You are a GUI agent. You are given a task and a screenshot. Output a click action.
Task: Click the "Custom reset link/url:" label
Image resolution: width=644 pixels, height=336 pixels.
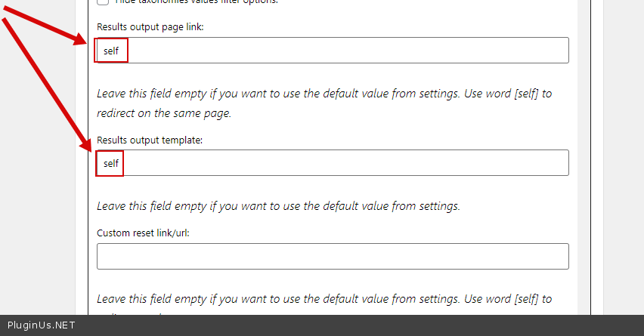pos(143,233)
